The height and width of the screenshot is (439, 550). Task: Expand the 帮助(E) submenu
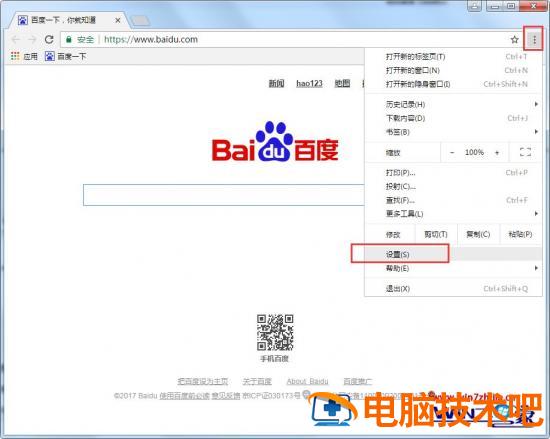453,268
